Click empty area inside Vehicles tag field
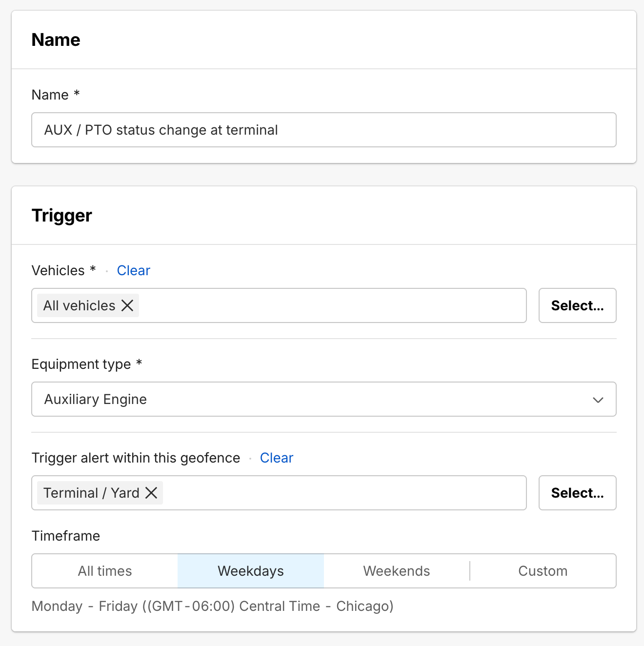The image size is (644, 646). point(332,305)
